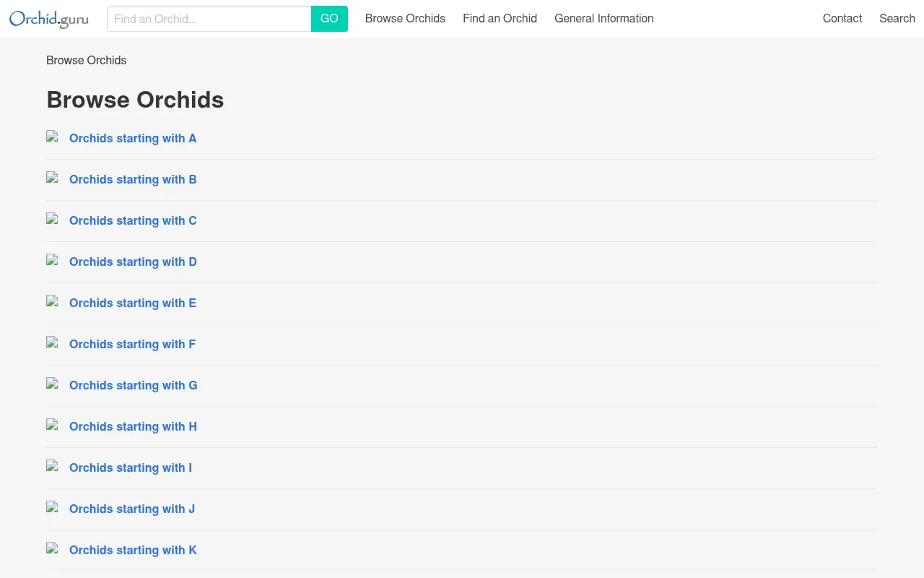Click the Browse Orchids breadcrumb
The height and width of the screenshot is (578, 924).
(x=86, y=61)
